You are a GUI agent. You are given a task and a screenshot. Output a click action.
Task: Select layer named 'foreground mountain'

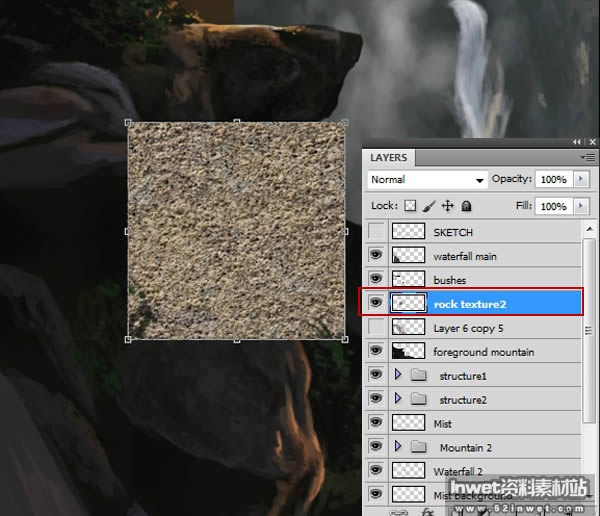484,352
